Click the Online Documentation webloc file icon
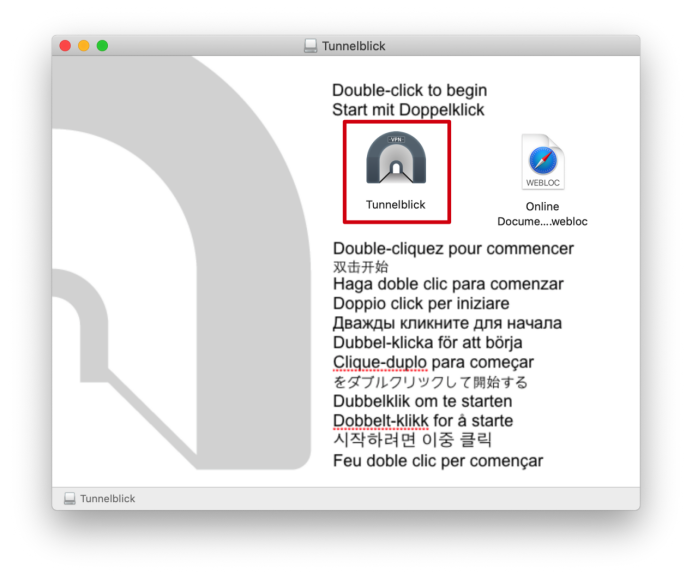This screenshot has width=692, height=579. tap(542, 163)
